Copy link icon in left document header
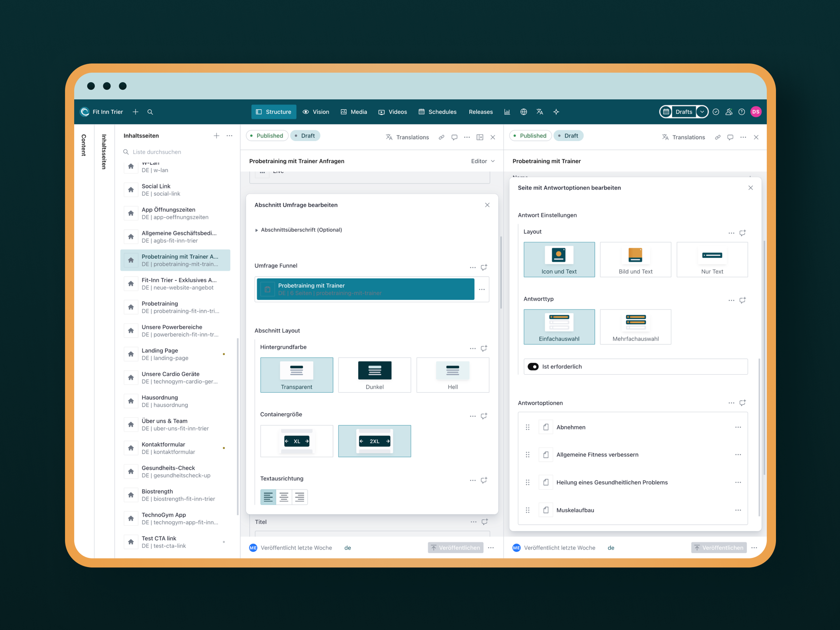 pos(441,137)
